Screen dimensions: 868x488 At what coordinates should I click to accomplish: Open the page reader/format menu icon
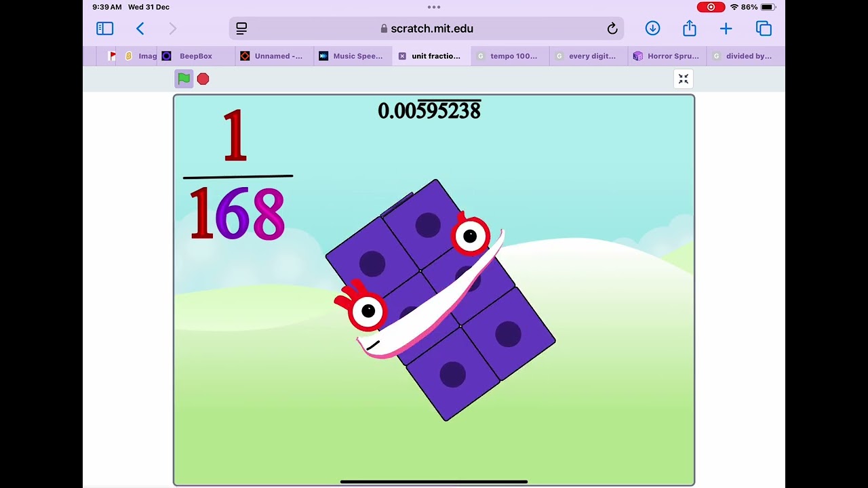pyautogui.click(x=241, y=28)
